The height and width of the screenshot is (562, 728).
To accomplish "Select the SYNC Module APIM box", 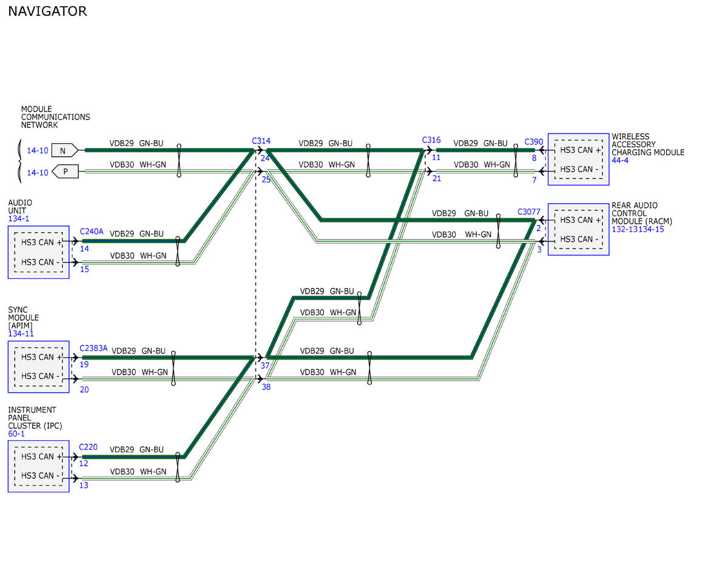I will 38,366.
